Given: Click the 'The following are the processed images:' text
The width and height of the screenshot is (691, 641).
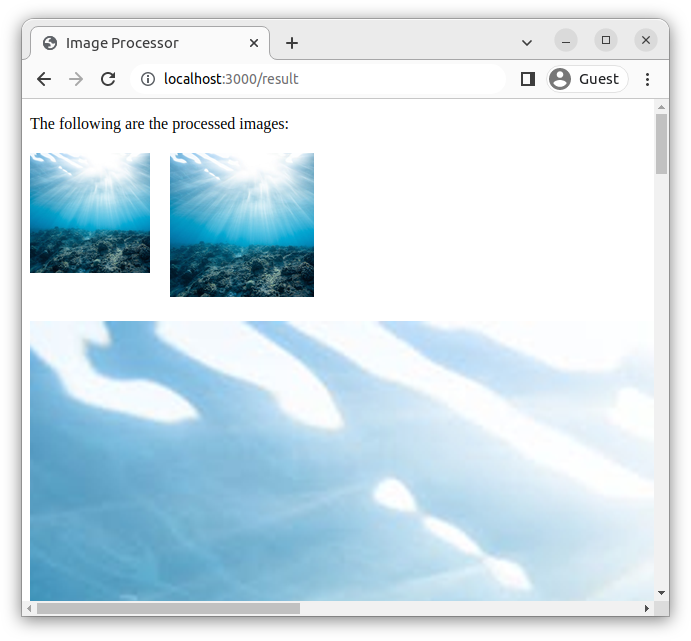Looking at the screenshot, I should coord(159,124).
